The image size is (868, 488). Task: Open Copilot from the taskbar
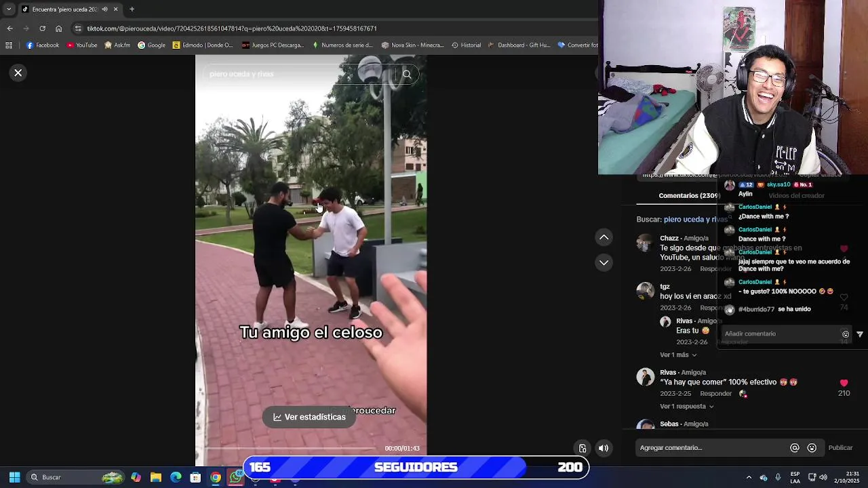pos(136,477)
